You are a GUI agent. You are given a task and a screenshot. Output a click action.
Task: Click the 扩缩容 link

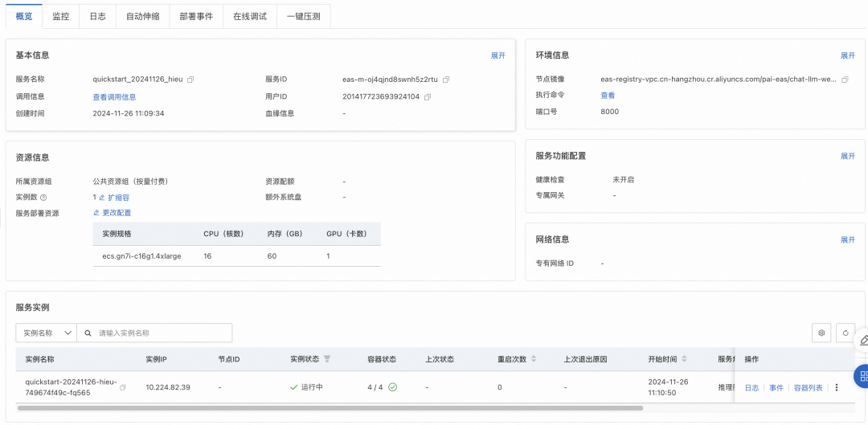[x=118, y=198]
